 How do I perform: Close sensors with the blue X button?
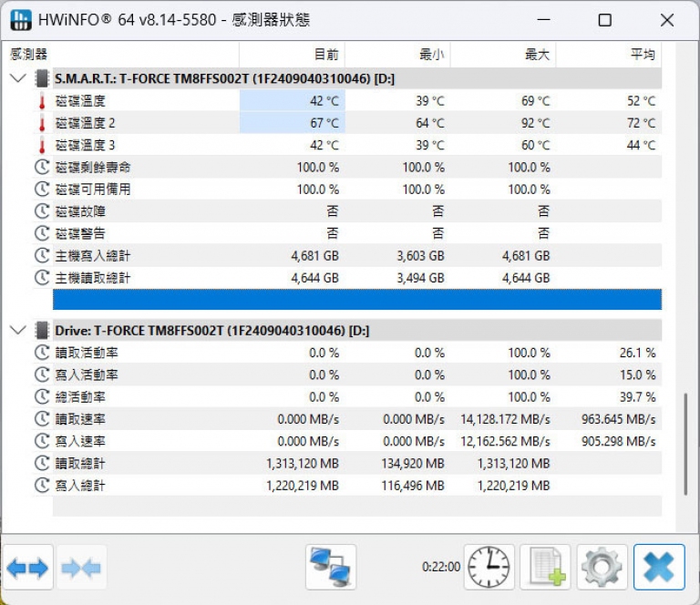(x=659, y=567)
